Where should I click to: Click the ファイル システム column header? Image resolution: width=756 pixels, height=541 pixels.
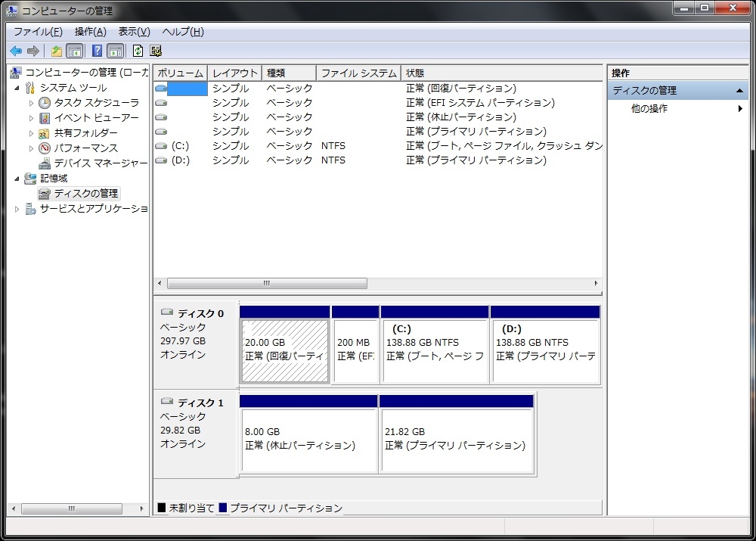point(358,73)
